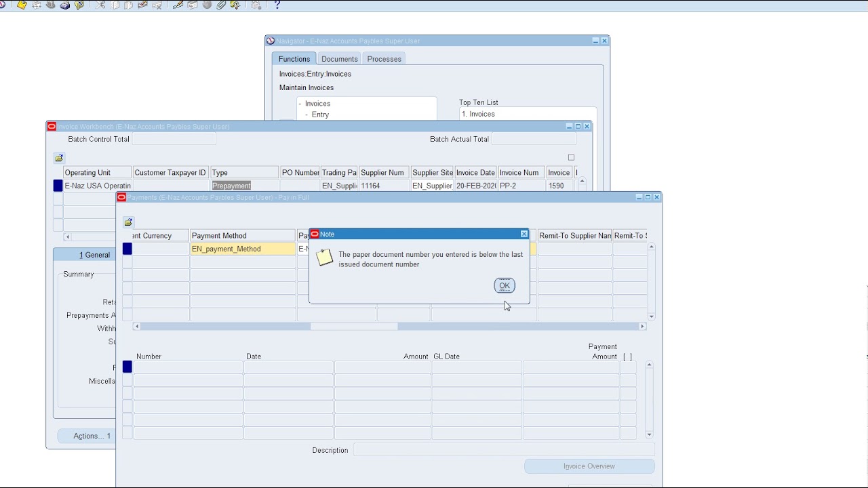Image resolution: width=868 pixels, height=488 pixels.
Task: Click the yellow Save icon in toolbar
Action: tap(22, 5)
